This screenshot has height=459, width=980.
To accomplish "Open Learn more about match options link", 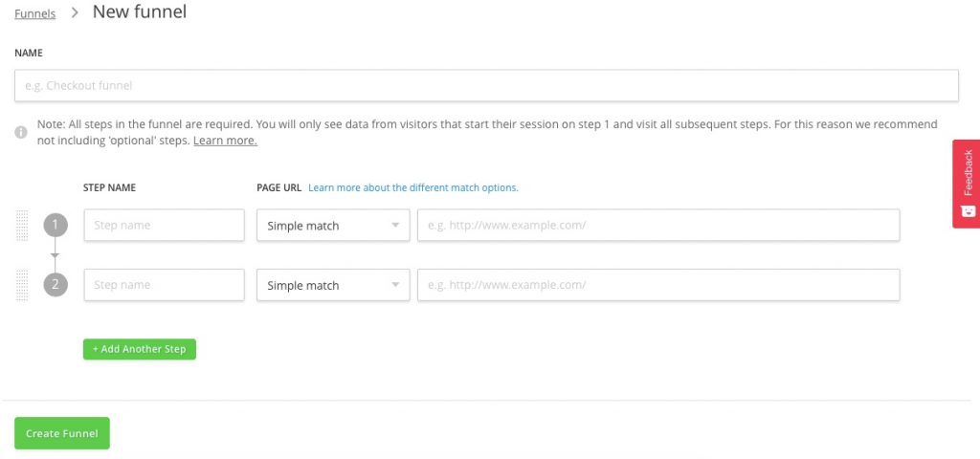I will click(x=412, y=187).
